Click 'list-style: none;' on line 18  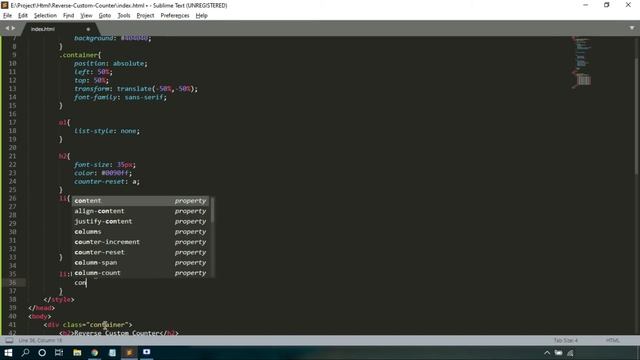[107, 131]
